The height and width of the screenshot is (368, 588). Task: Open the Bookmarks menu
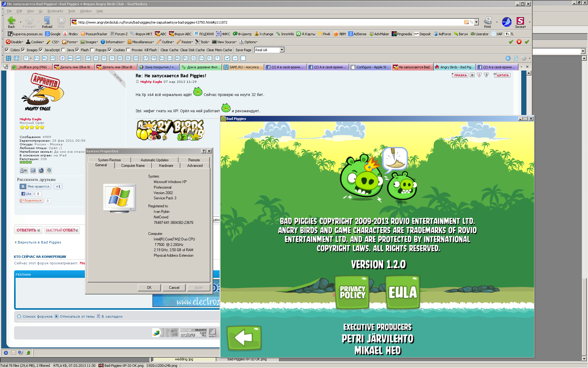[x=55, y=11]
